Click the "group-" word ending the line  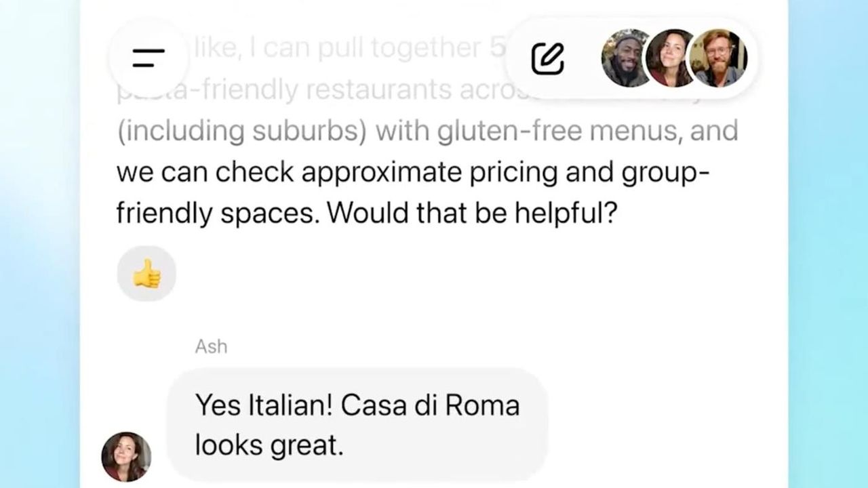[x=665, y=173]
